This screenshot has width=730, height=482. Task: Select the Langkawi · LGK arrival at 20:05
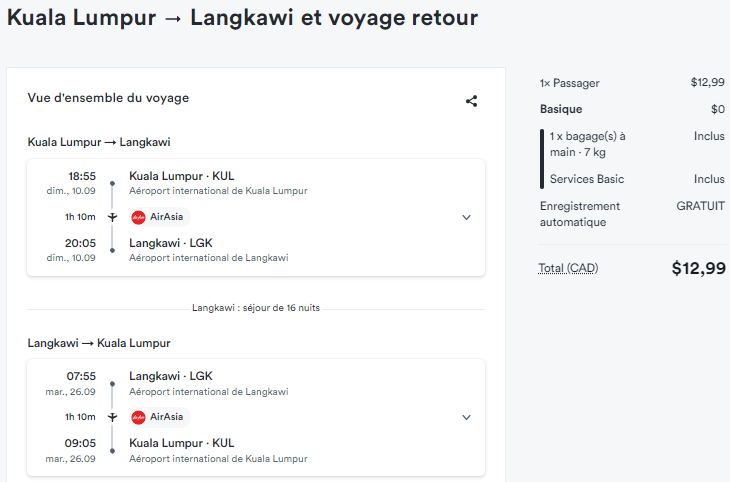(x=209, y=250)
